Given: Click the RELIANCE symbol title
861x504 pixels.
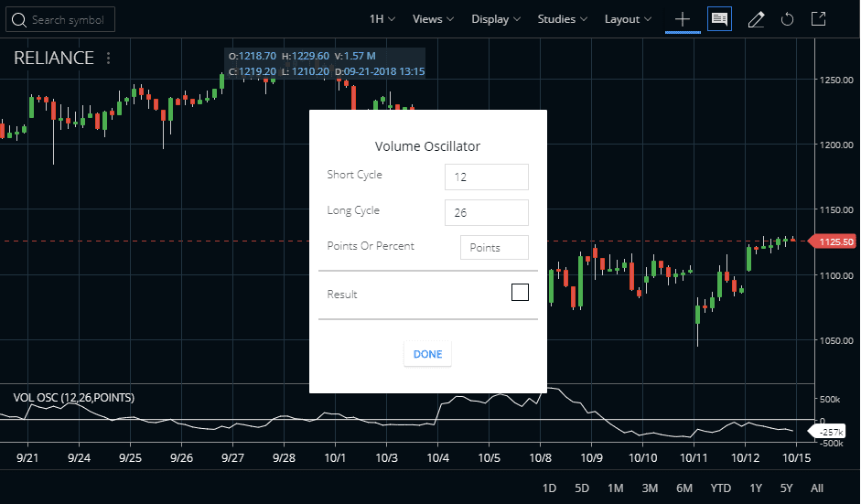Looking at the screenshot, I should coord(54,58).
